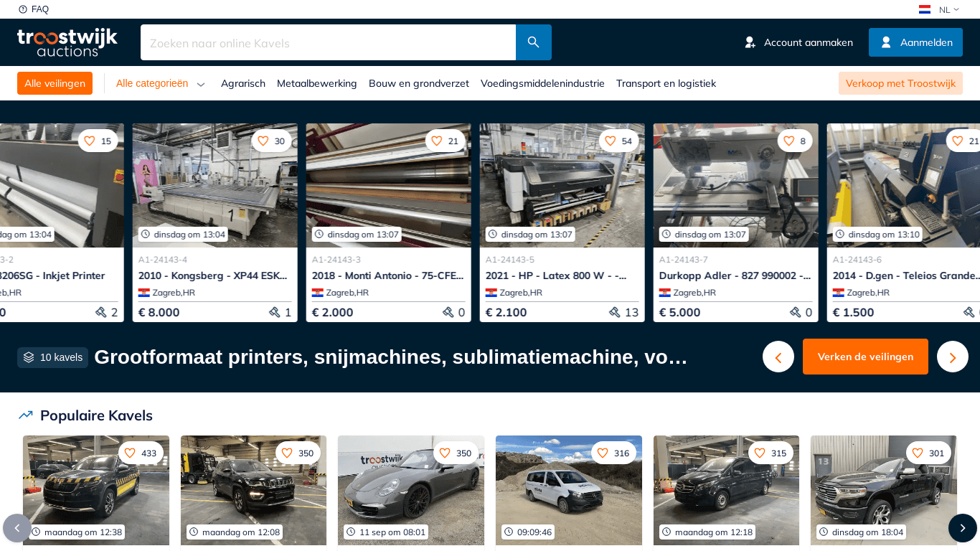Go to previous auction in banner carousel
Viewport: 980px width, 551px height.
coord(778,357)
